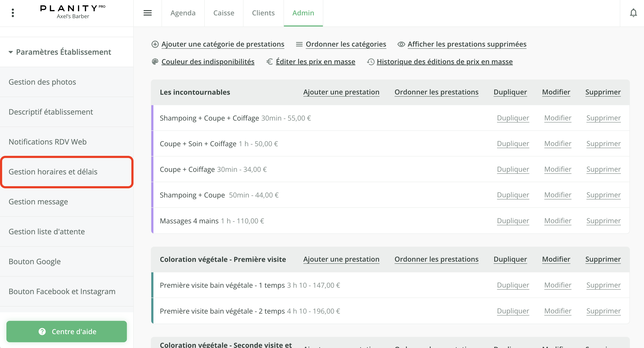Screen dimensions: 644x348
Task: Click the plus icon for adding category
Action: click(155, 44)
